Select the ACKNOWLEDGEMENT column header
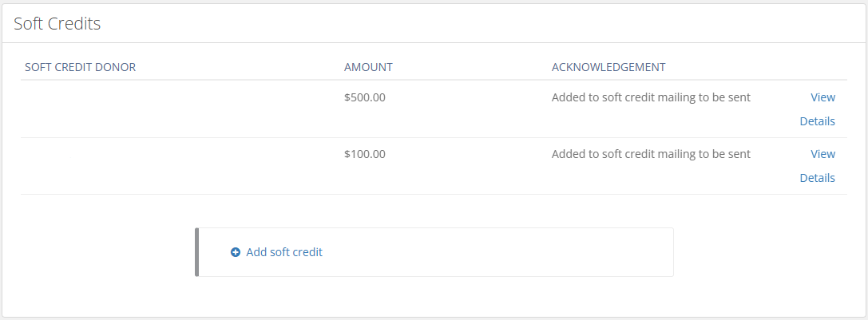 [x=608, y=68]
